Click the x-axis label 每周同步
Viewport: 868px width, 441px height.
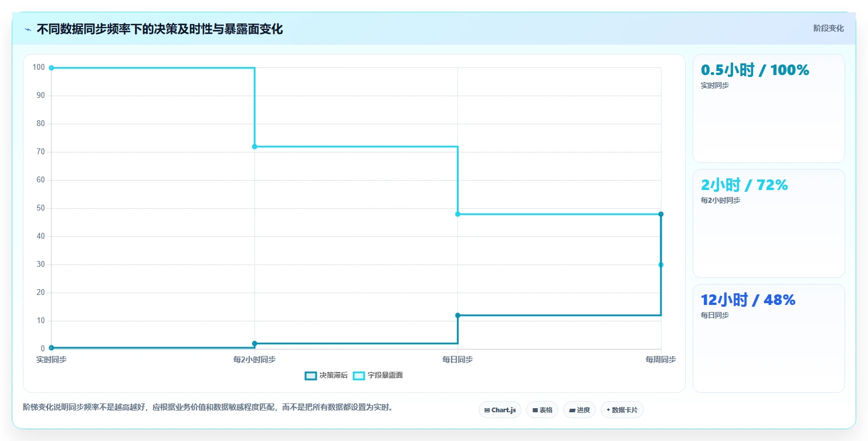point(661,359)
